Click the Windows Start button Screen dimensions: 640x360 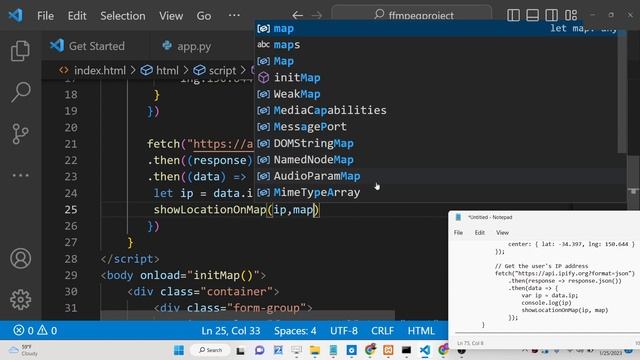pos(179,350)
